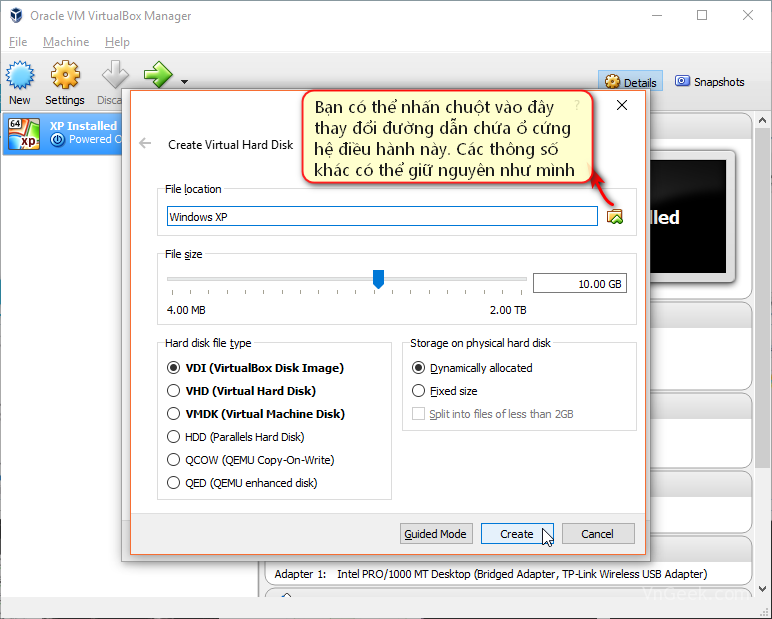Click the folder icon to choose file location

tap(614, 216)
